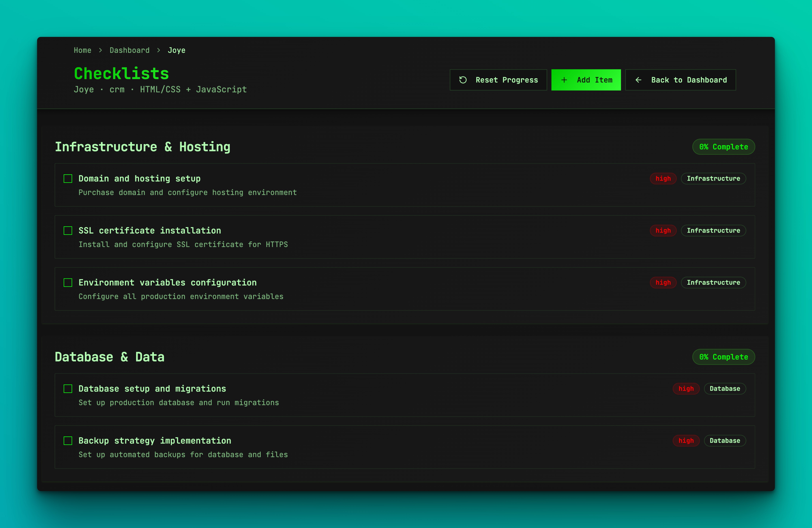Screen dimensions: 812x528
Task: Click the back arrow icon beside Back to Dashboard
Action: click(x=639, y=80)
